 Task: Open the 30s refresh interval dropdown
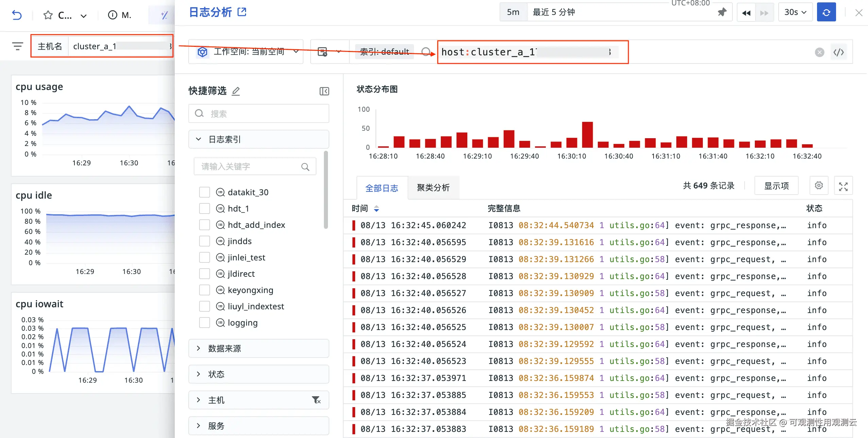pos(795,13)
